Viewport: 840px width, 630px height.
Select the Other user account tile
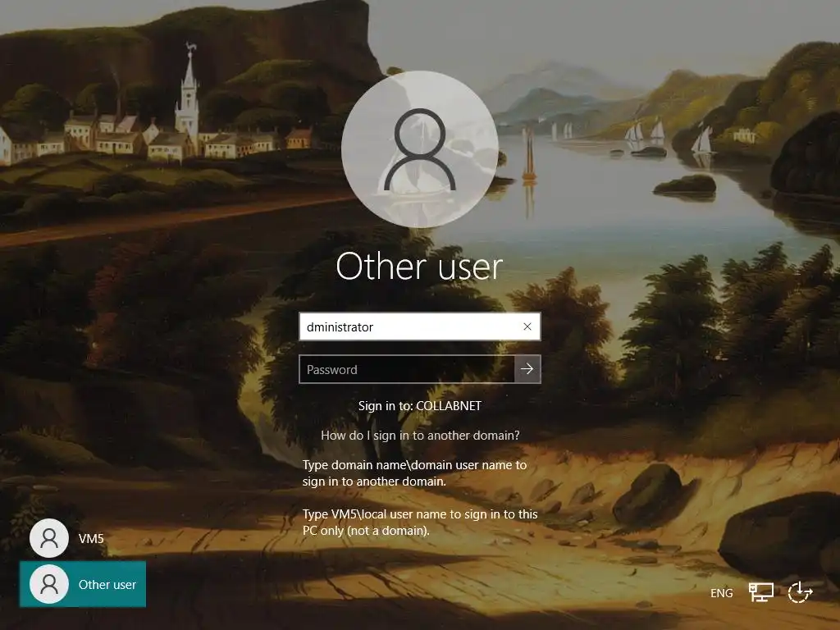pos(83,584)
